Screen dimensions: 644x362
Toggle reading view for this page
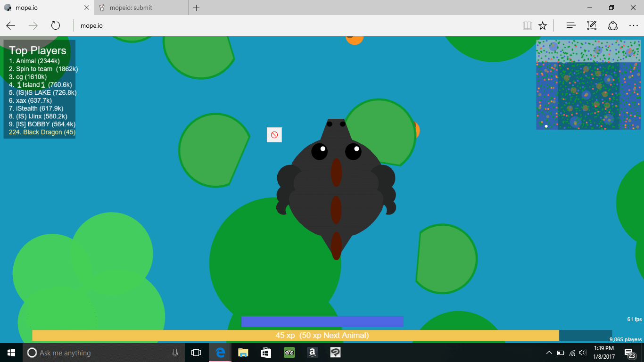[x=527, y=25]
